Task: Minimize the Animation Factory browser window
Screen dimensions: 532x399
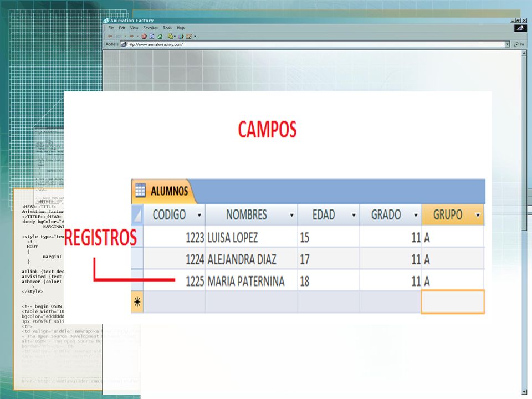Action: click(x=513, y=21)
